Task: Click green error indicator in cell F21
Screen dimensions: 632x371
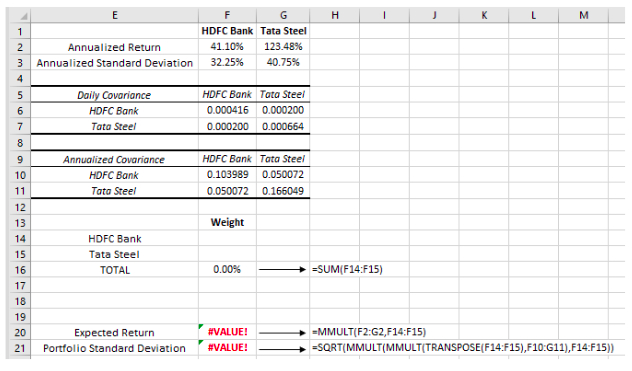Action: [201, 342]
